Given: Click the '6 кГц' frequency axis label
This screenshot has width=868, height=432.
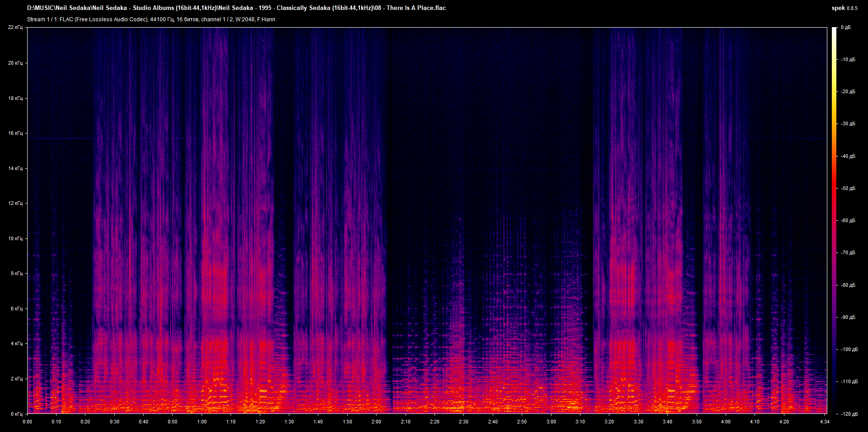Looking at the screenshot, I should (x=17, y=309).
